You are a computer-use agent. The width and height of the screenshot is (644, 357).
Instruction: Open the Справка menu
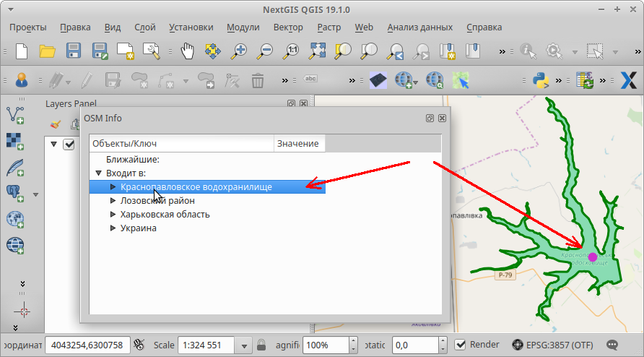coord(484,27)
